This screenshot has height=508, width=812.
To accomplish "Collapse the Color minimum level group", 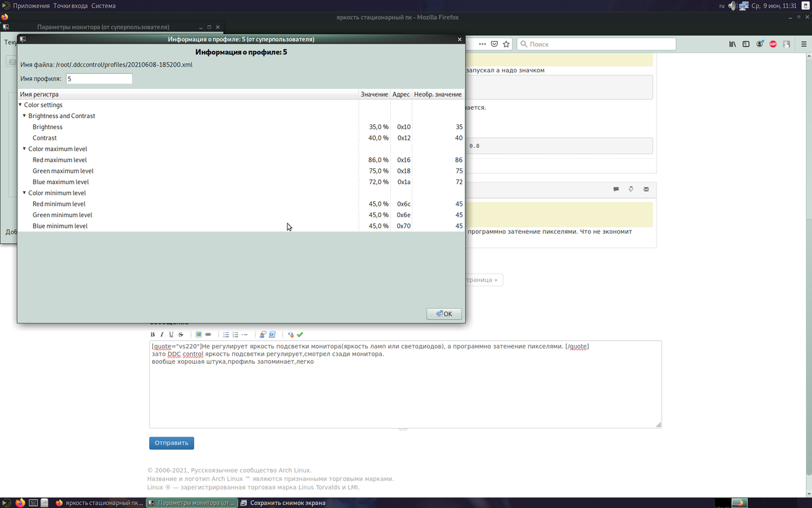I will click(x=25, y=192).
